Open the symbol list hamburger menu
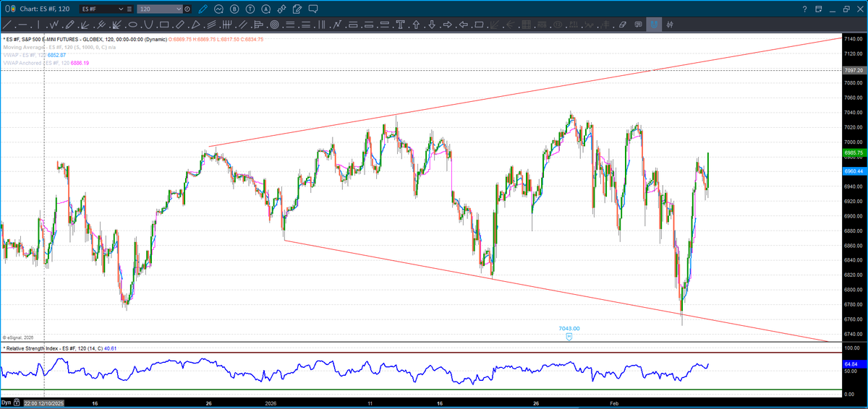The width and height of the screenshot is (868, 409). pyautogui.click(x=129, y=9)
